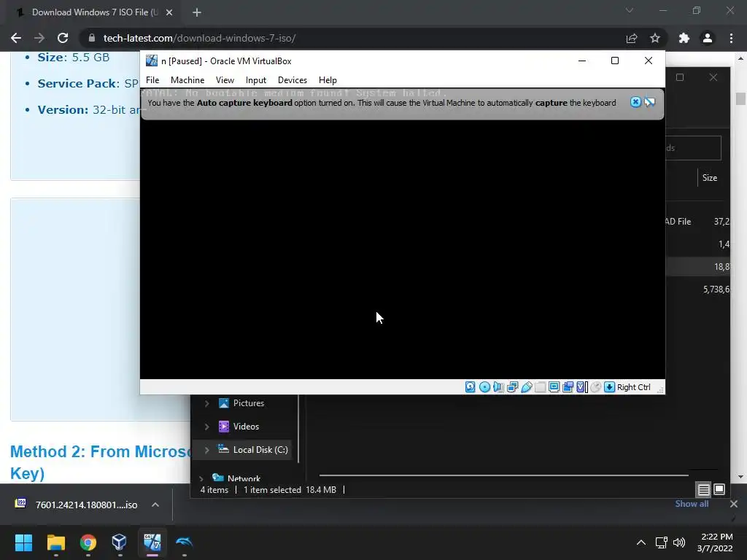Expand Local Disk (C:) in File Explorer

click(x=206, y=450)
